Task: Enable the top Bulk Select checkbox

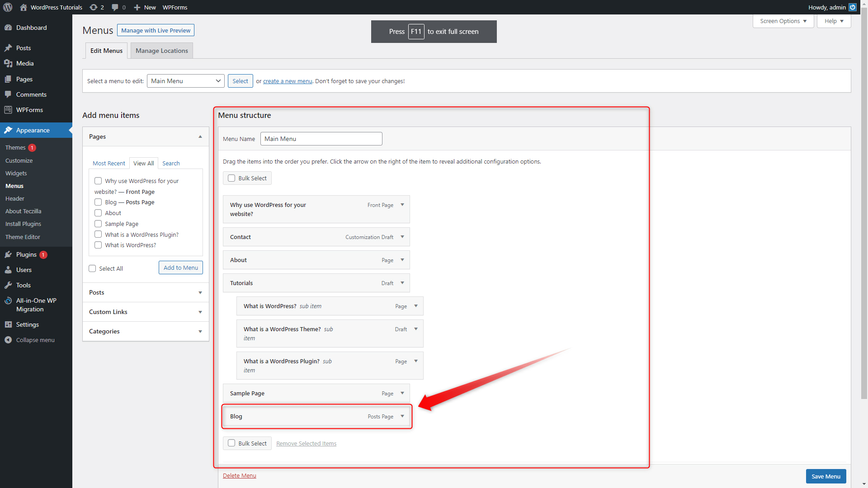Action: coord(231,178)
